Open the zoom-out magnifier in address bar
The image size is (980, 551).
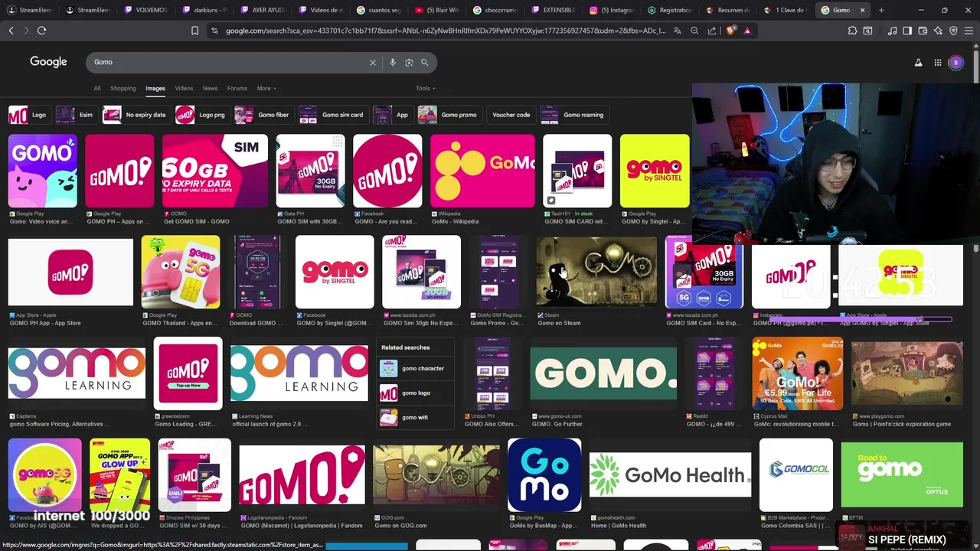694,31
